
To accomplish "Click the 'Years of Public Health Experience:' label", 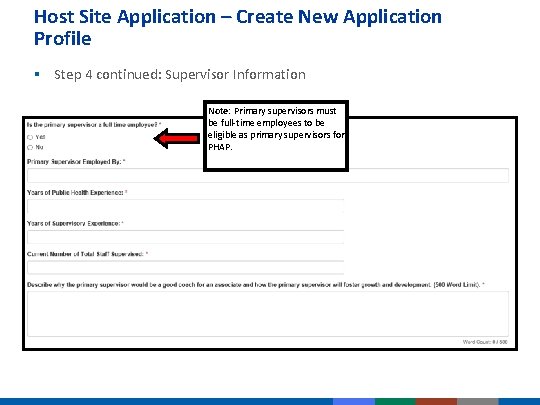I will 77,193.
